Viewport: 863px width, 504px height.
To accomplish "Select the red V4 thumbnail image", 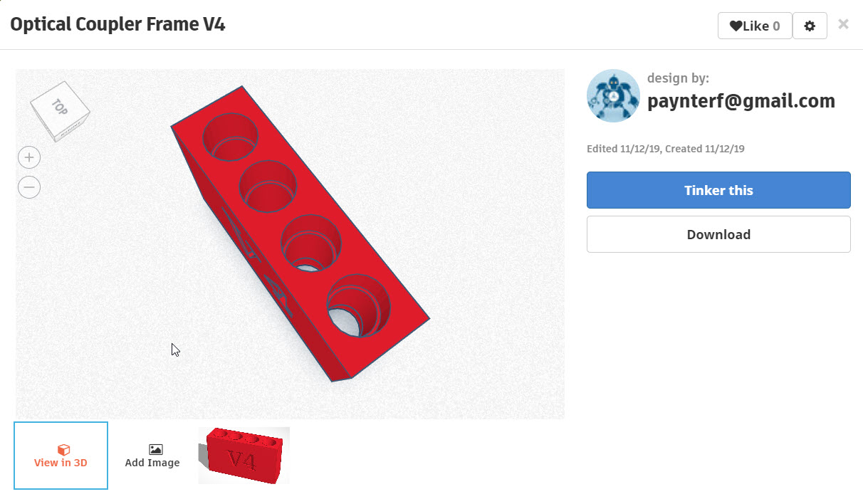I will 244,456.
